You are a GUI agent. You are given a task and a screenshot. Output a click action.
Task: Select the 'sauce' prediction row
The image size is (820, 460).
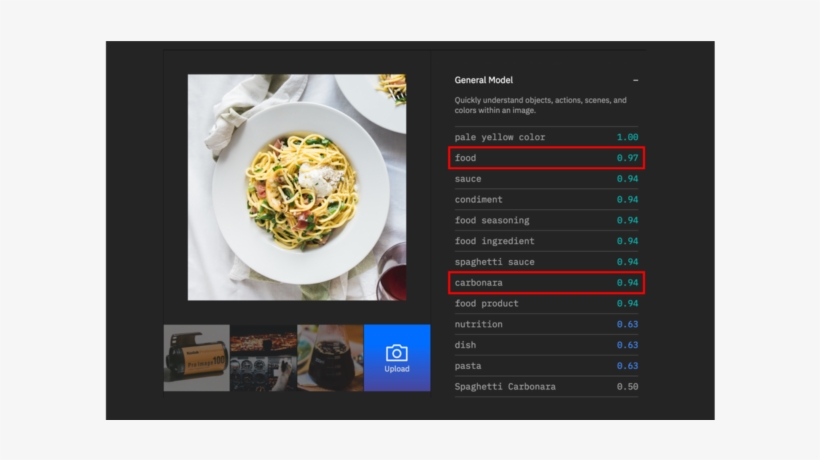click(x=546, y=179)
